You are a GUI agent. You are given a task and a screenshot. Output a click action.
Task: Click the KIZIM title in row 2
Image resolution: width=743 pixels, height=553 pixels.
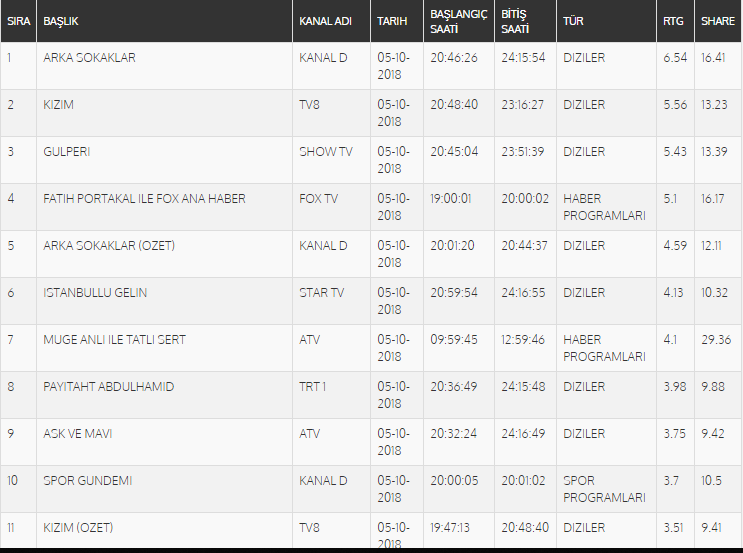pyautogui.click(x=58, y=104)
